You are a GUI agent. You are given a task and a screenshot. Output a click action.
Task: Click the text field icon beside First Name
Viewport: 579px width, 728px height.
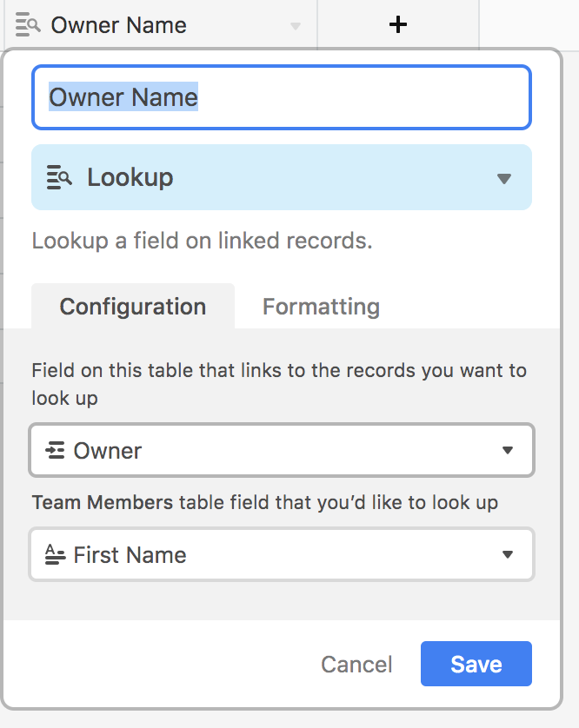(56, 555)
